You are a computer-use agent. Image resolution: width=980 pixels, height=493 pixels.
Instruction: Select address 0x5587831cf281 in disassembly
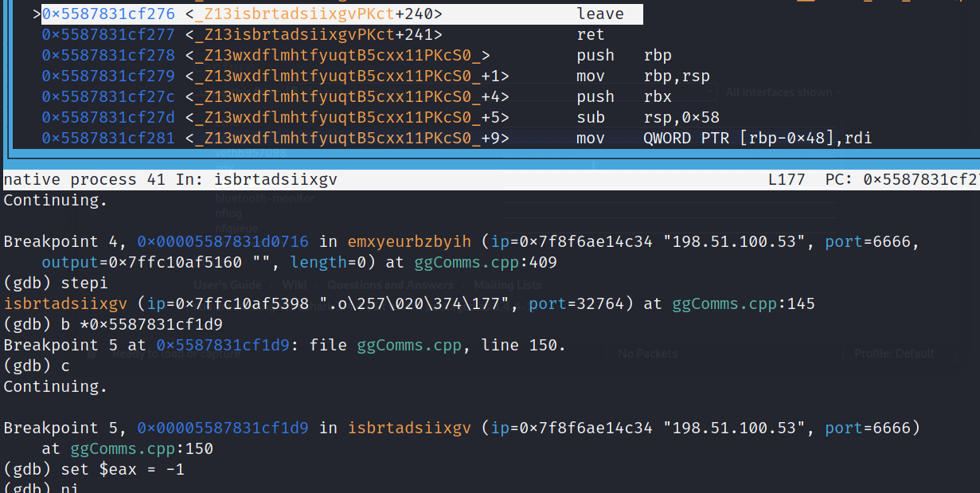click(109, 138)
